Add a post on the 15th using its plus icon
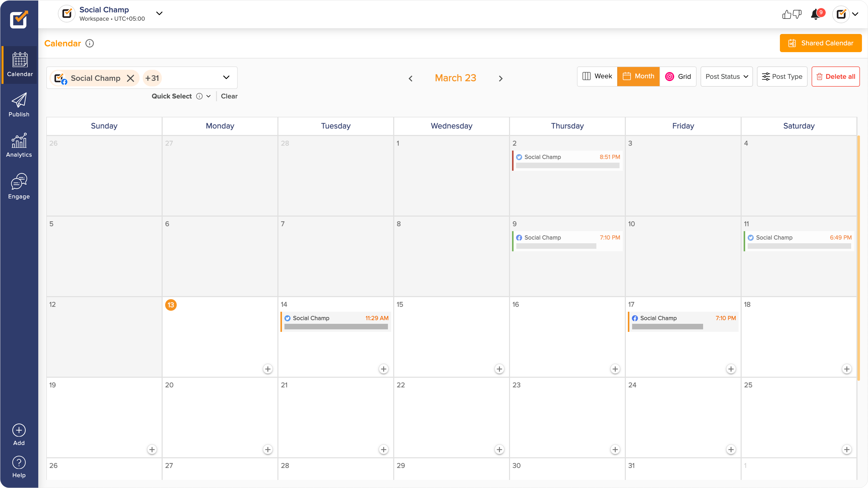The image size is (868, 488). pyautogui.click(x=499, y=369)
